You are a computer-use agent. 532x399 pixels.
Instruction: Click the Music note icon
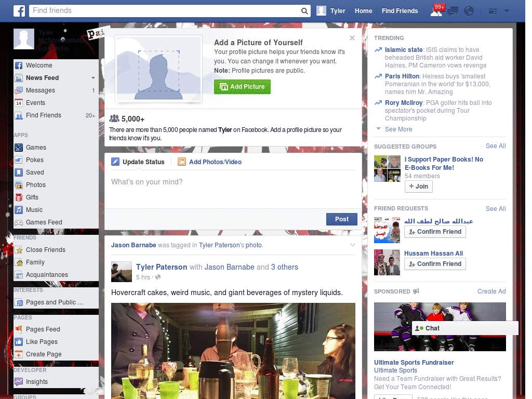(x=19, y=210)
